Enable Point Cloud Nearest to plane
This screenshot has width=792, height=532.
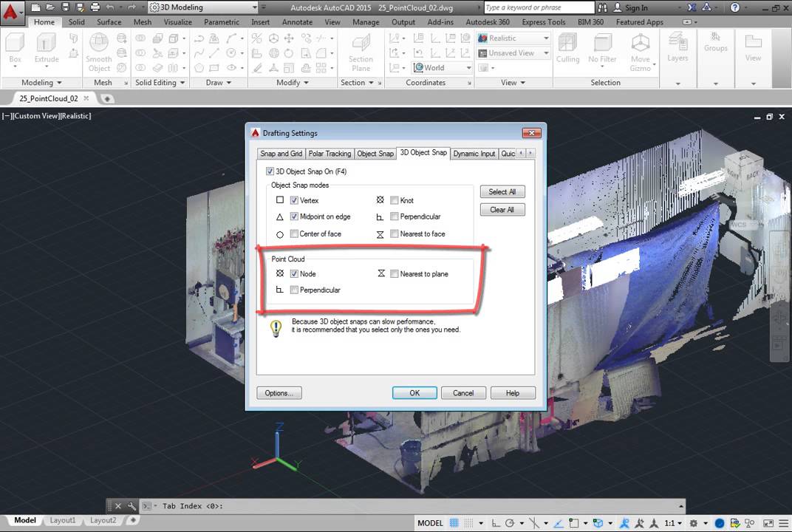(x=395, y=274)
